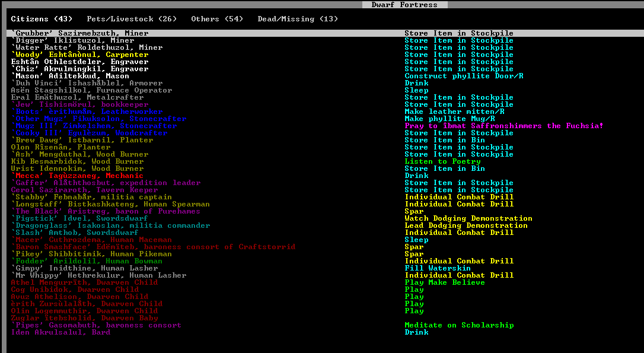Screen dimensions: 644x353
Task: Click the Make phyllite Mug/R job
Action: (x=449, y=119)
